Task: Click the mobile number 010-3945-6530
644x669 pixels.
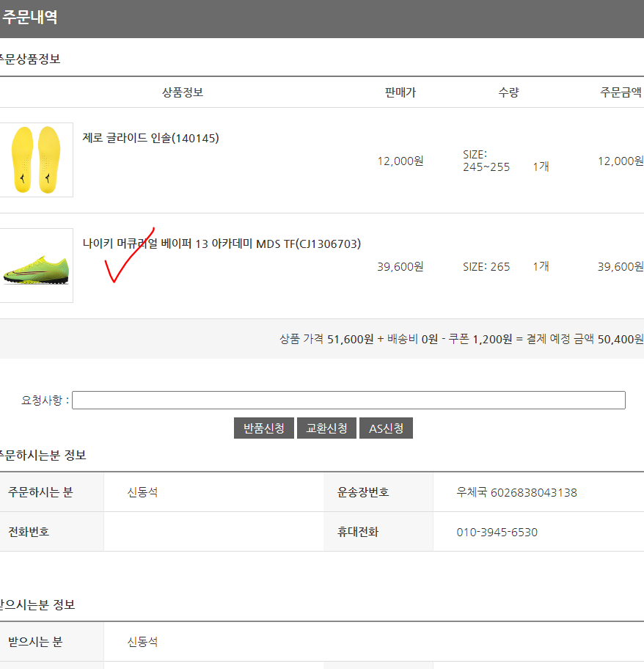Action: (x=497, y=532)
